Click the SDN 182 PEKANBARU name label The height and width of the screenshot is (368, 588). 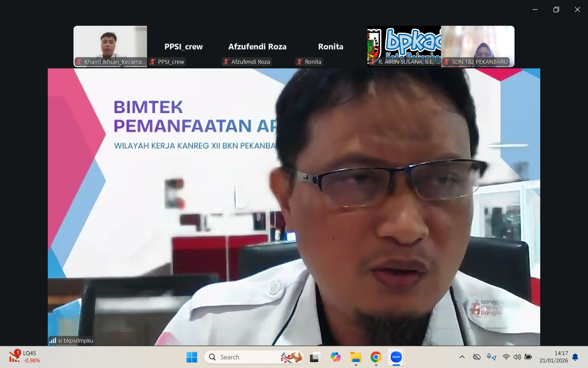[480, 62]
